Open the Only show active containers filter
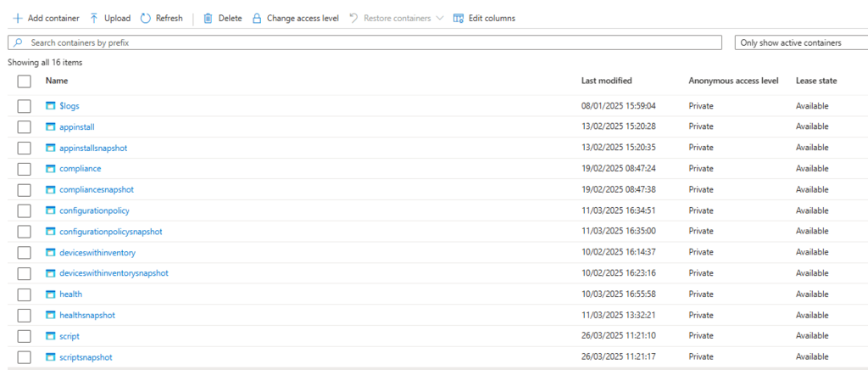 pyautogui.click(x=800, y=42)
